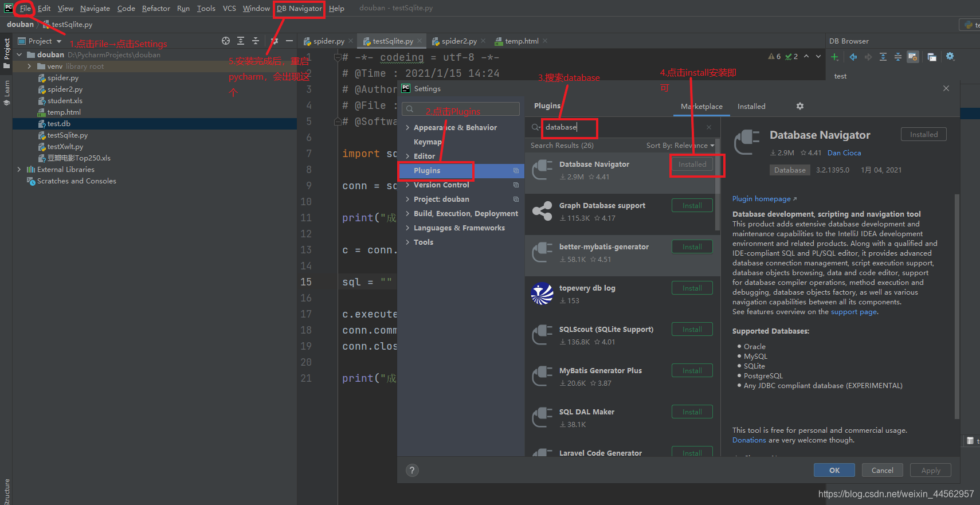Install Graph Database support plugin
This screenshot has width=980, height=505.
tap(692, 205)
